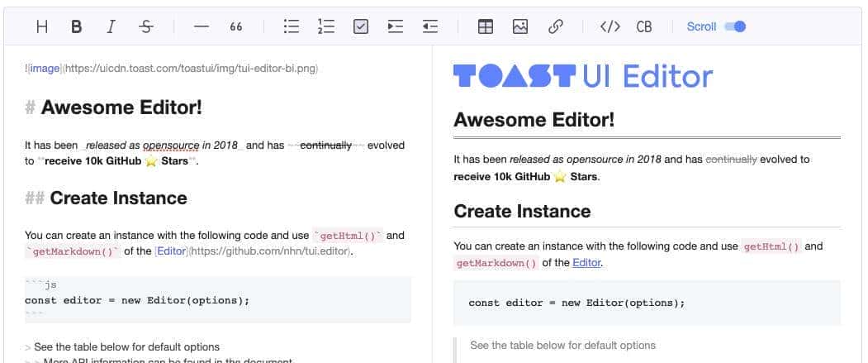Insert a blockquote
The width and height of the screenshot is (868, 363).
tap(236, 26)
